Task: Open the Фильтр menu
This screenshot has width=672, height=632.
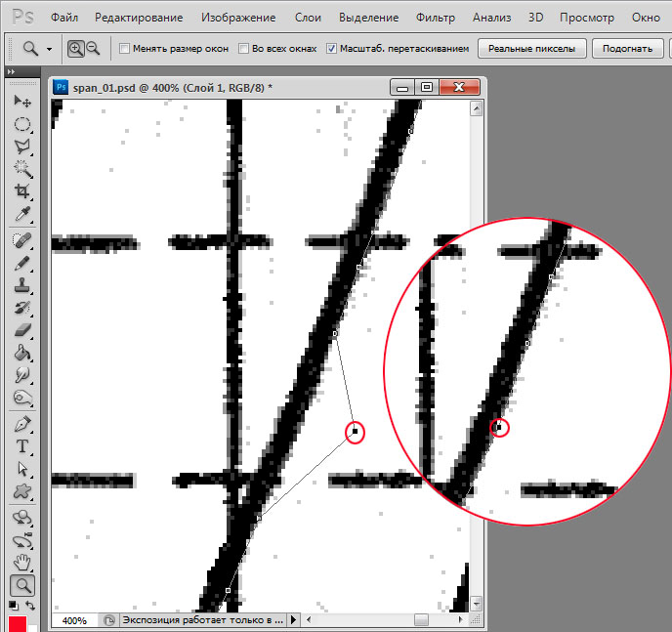Action: click(435, 18)
